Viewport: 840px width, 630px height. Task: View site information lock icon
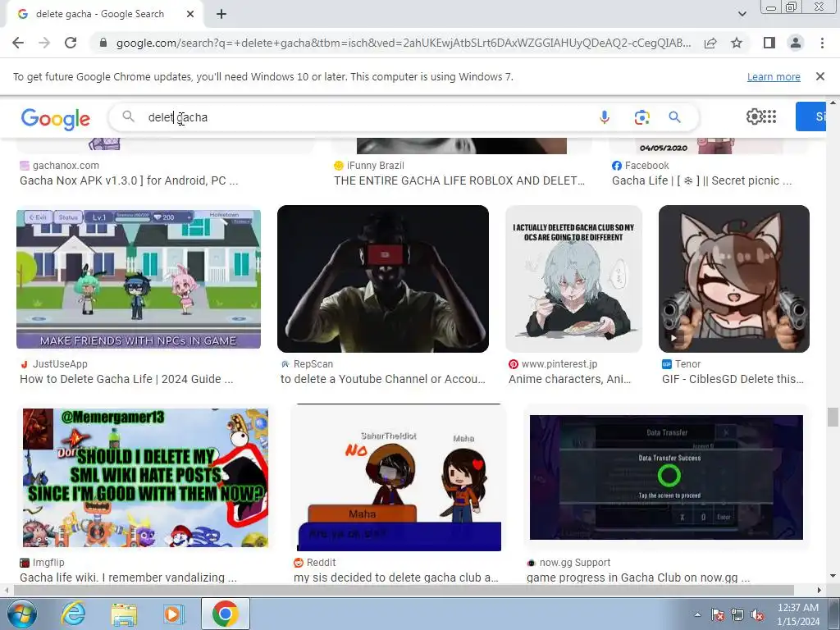click(103, 43)
